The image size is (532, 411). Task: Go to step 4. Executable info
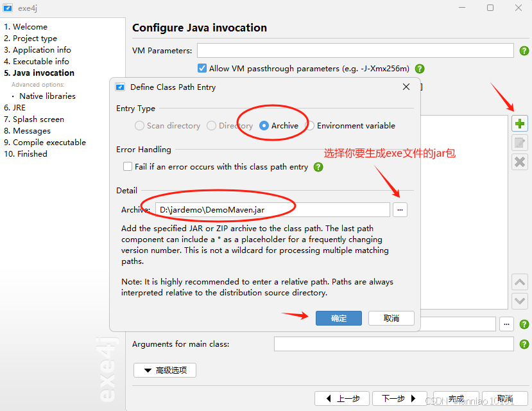point(37,62)
